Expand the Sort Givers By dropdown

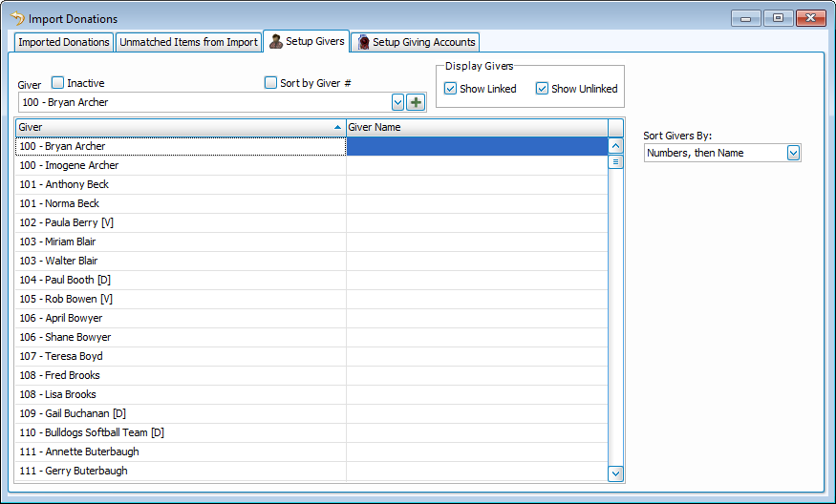click(x=793, y=153)
